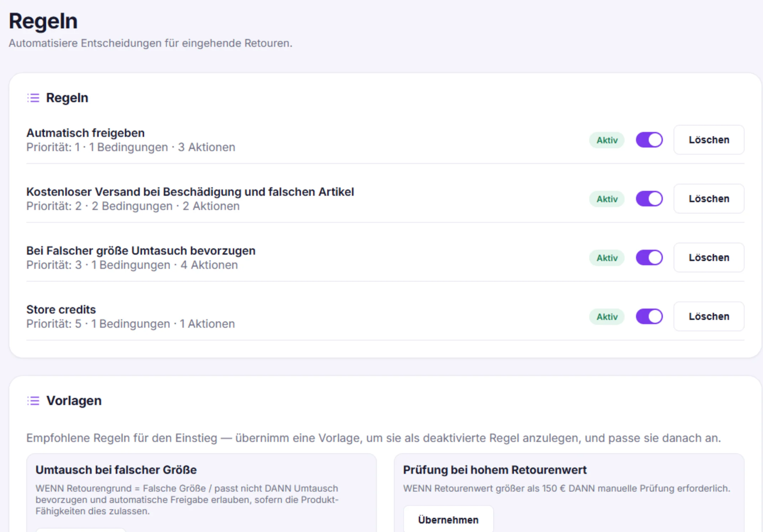
Task: Click the list icon beside Vorlagen heading
Action: 33,401
